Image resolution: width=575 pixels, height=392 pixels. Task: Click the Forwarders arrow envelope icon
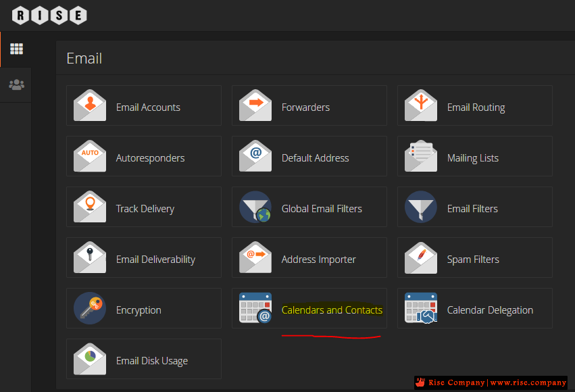(x=255, y=105)
